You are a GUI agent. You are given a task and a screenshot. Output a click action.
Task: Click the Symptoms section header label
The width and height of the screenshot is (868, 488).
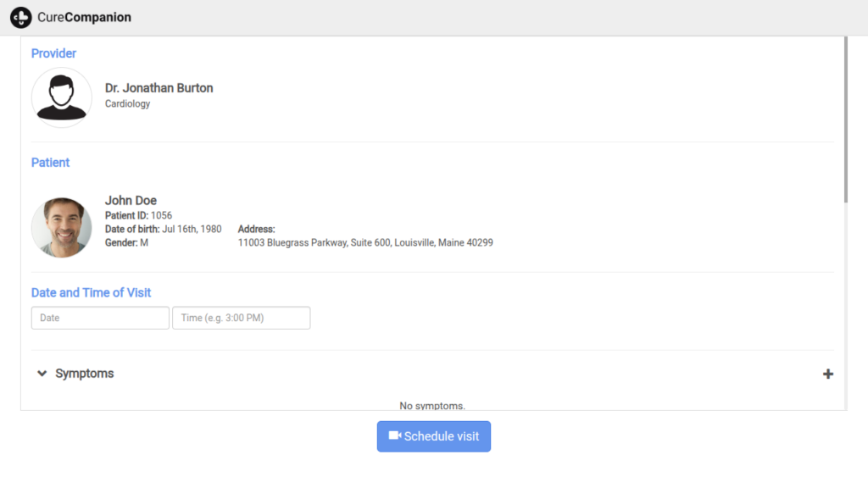tap(84, 374)
